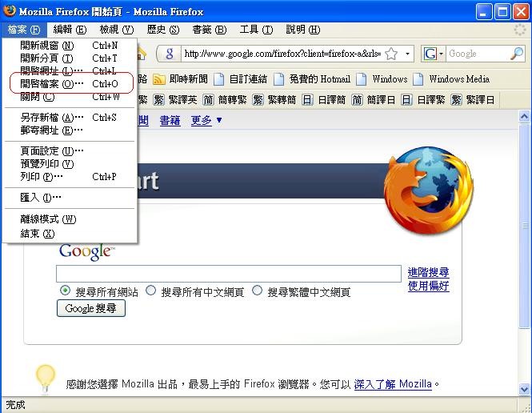
Task: Select 開啟檔案 (O) menu entry
Action: pos(70,83)
